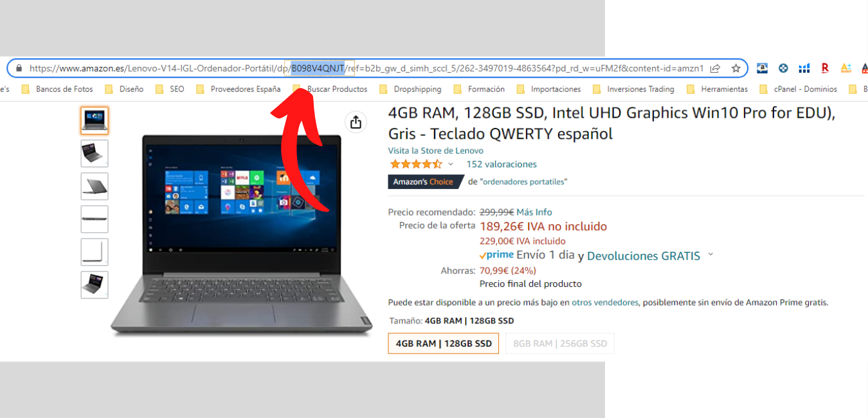Expand the Prime delivery details chevron
868x418 pixels.
coord(710,255)
